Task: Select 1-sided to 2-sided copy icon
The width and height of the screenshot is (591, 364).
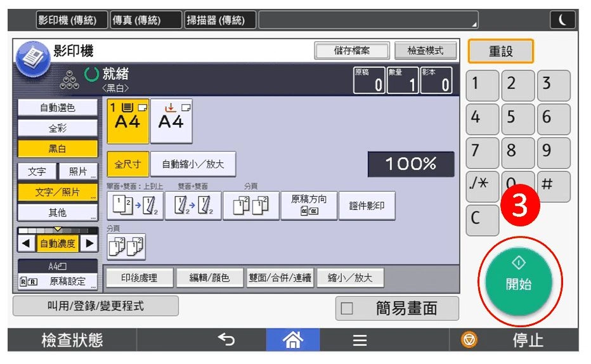Action: coord(136,205)
